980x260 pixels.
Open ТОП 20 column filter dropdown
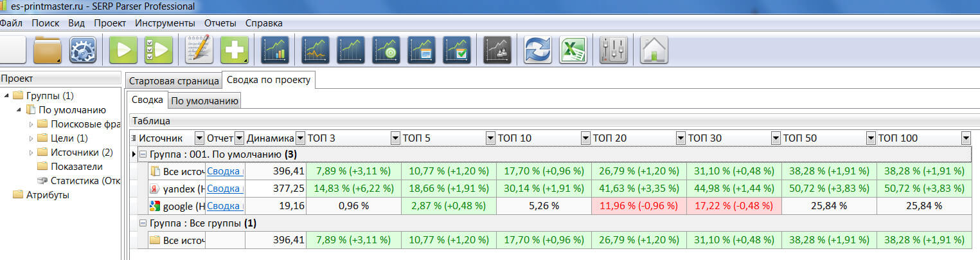point(681,138)
